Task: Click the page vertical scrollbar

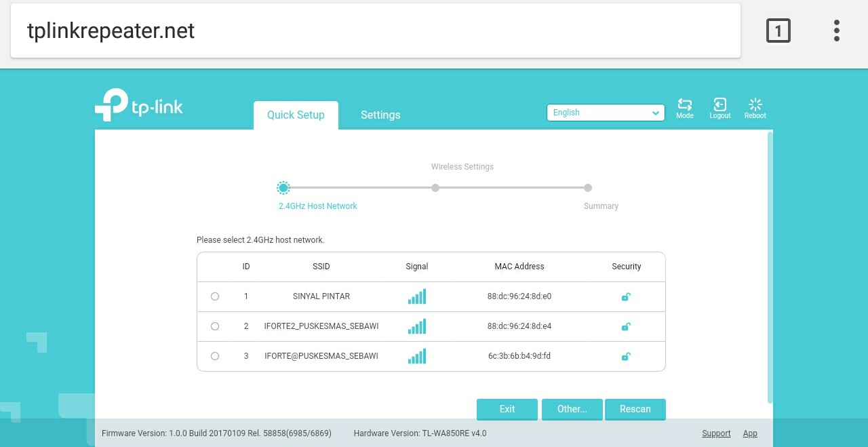Action: 770,268
